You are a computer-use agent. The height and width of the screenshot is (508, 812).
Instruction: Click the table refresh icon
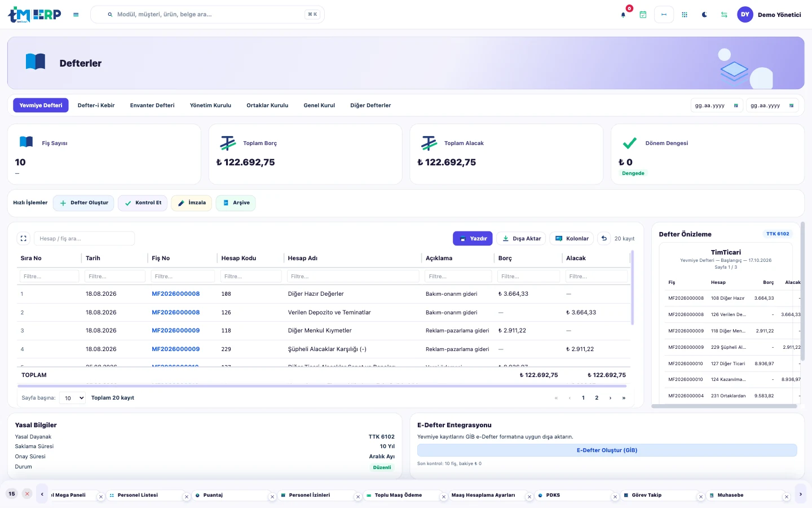(604, 239)
